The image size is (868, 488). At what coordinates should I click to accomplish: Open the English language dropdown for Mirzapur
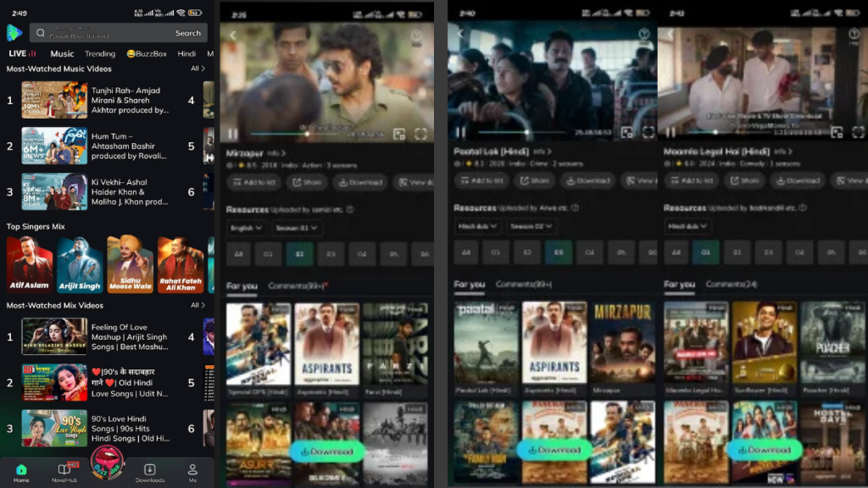tap(247, 229)
